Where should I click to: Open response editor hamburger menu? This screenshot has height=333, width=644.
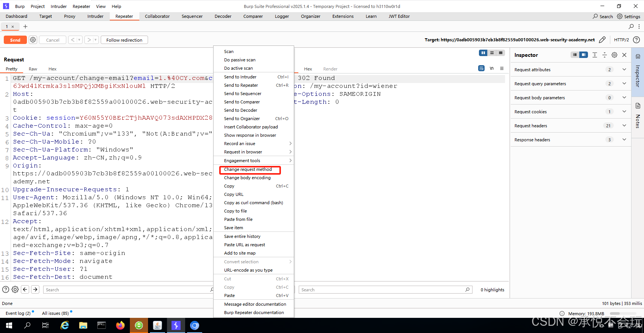tap(502, 69)
